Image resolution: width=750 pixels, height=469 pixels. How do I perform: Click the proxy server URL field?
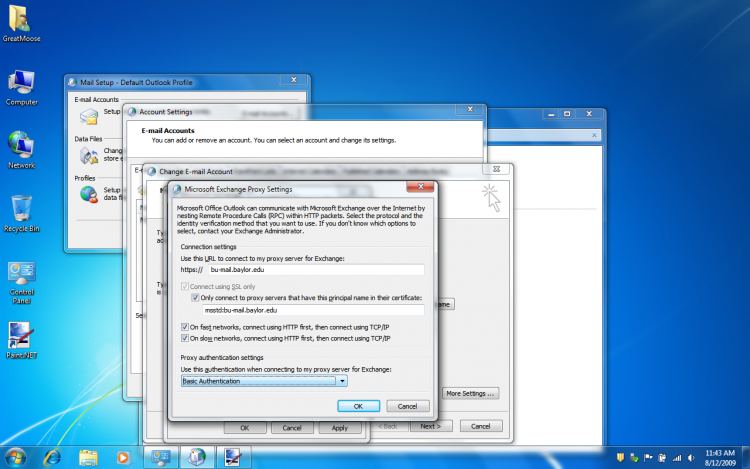pyautogui.click(x=316, y=270)
